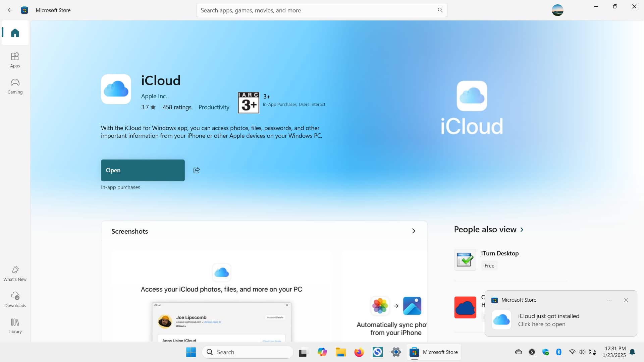
Task: Open the Settings gear in taskbar
Action: 396,352
